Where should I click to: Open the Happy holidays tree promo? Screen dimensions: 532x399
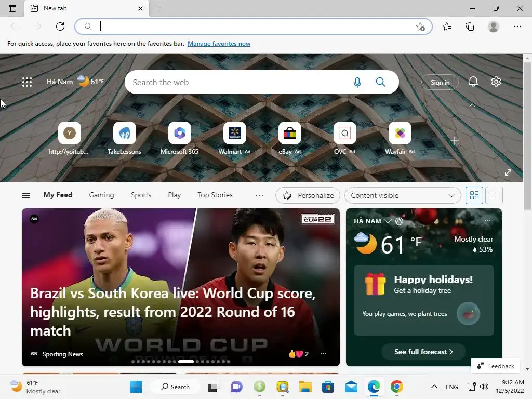(x=424, y=300)
